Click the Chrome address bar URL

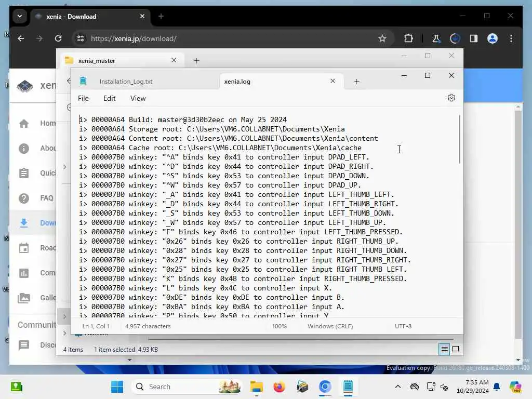134,38
